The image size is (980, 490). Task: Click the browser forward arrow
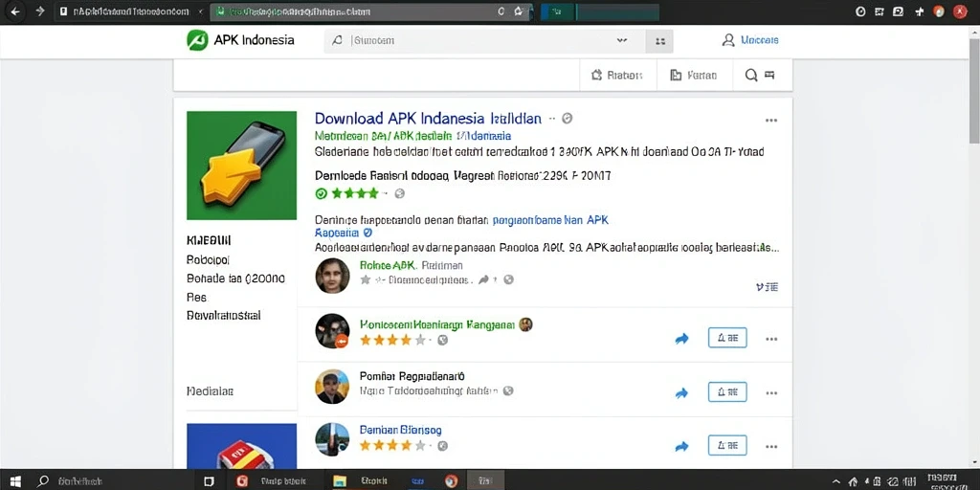pyautogui.click(x=40, y=11)
